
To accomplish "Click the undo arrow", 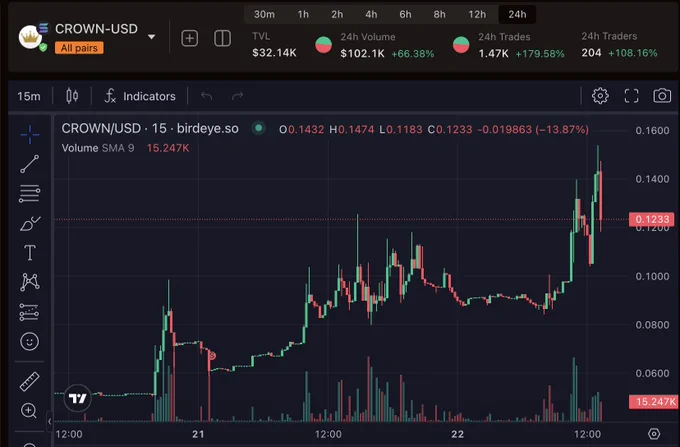I will click(x=206, y=96).
